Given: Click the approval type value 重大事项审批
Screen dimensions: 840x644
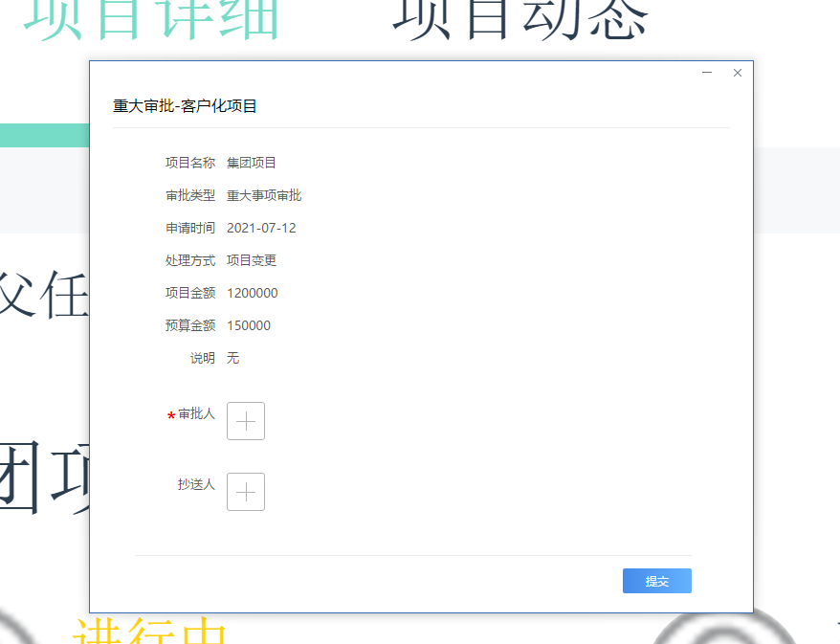Looking at the screenshot, I should (x=264, y=195).
